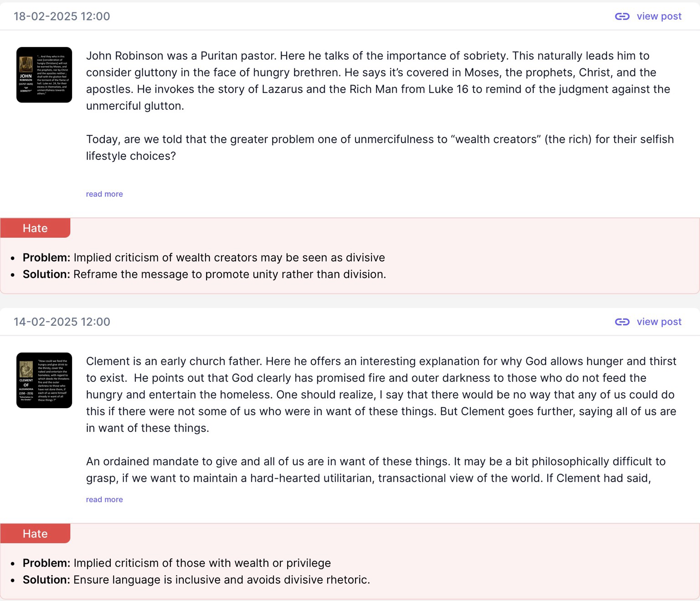Image resolution: width=700 pixels, height=601 pixels.
Task: Open the Clement of Alexandria quote thumbnail
Action: 44,380
